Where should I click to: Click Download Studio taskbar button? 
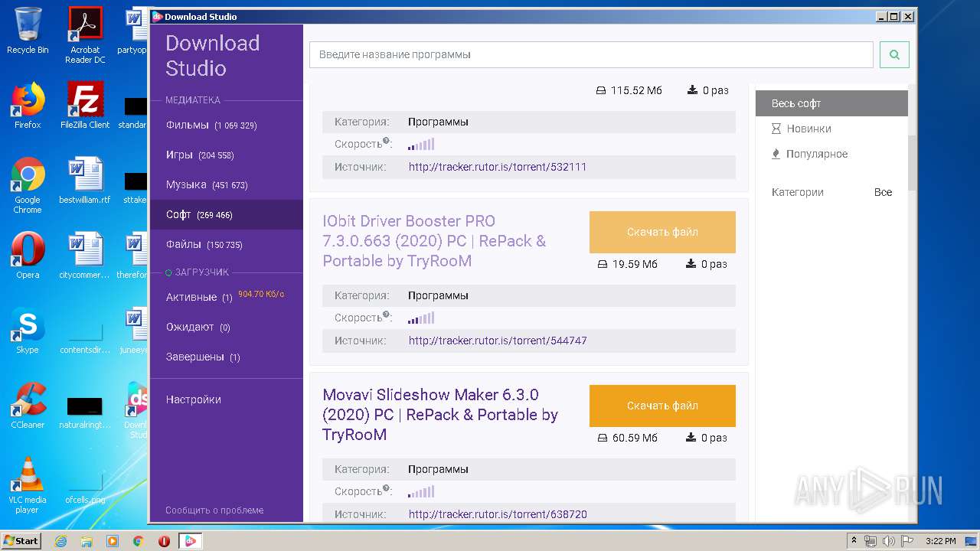pyautogui.click(x=190, y=541)
